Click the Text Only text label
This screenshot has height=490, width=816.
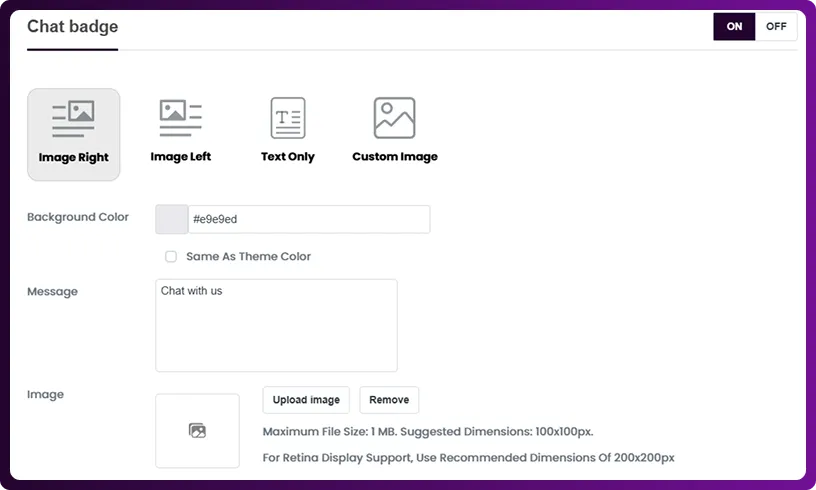tap(288, 157)
